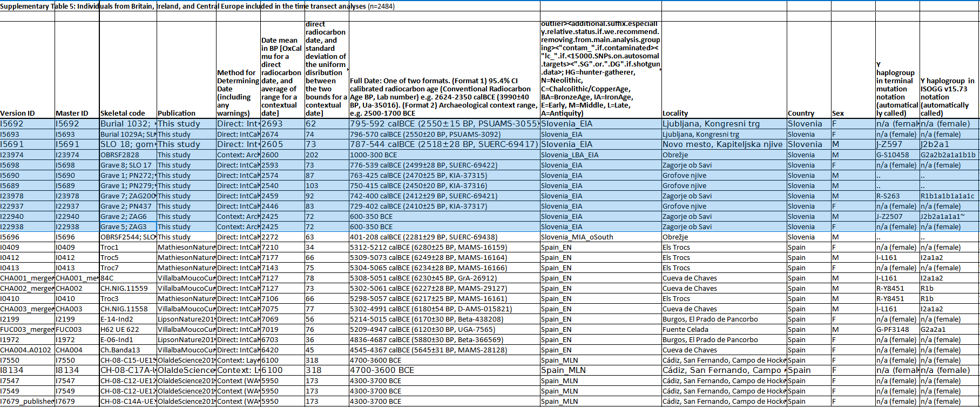Select the Fuente Celada locality cell

pos(724,329)
